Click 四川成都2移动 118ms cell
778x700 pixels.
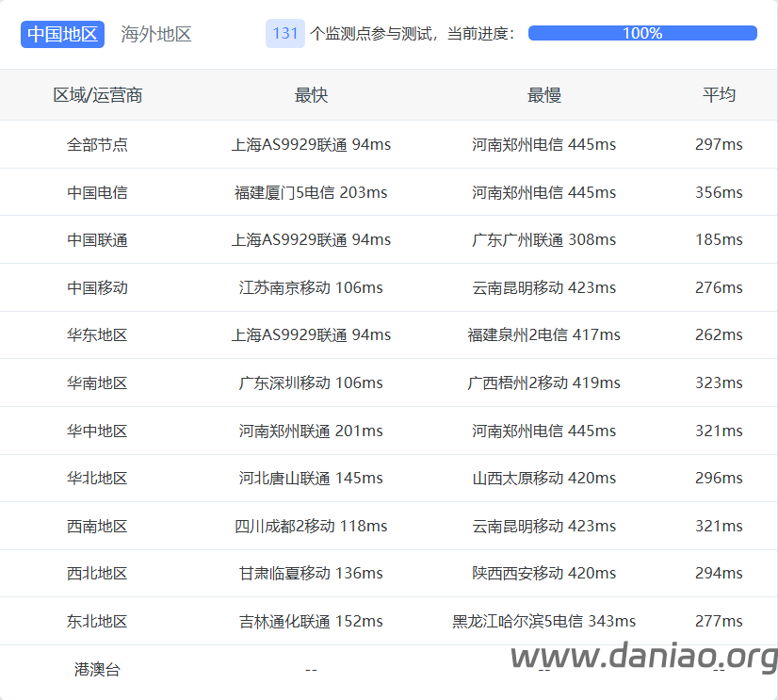click(311, 526)
